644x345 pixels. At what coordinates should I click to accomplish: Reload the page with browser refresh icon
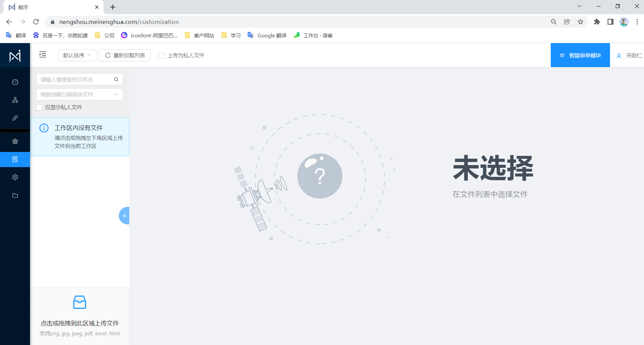[36, 22]
